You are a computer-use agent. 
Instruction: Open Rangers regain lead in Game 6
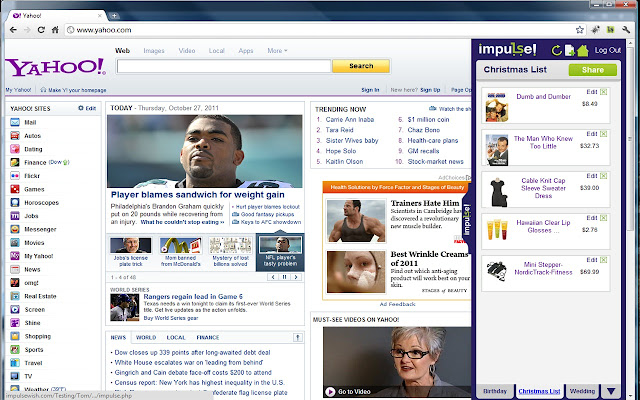coord(193,296)
